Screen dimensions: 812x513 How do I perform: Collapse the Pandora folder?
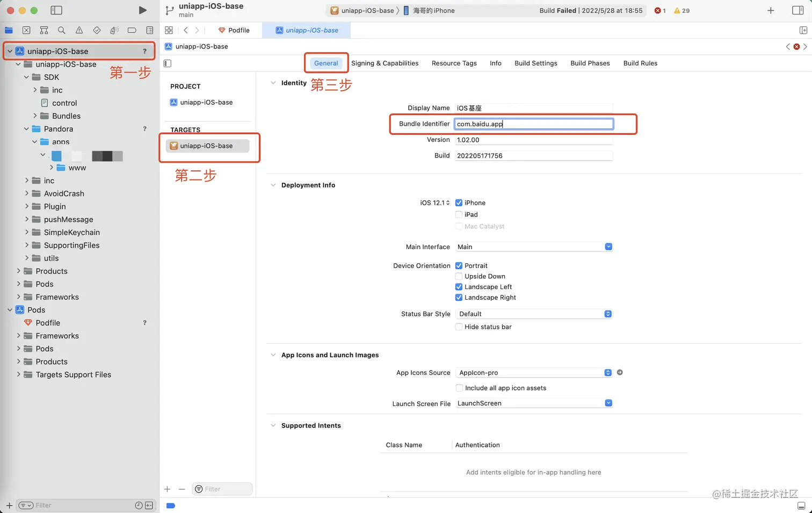[x=26, y=129]
